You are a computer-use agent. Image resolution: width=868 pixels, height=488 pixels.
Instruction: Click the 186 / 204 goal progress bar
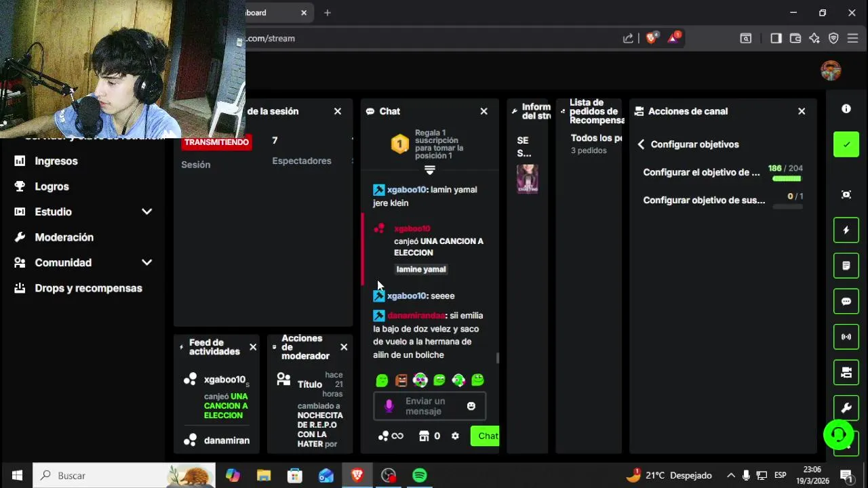[787, 179]
